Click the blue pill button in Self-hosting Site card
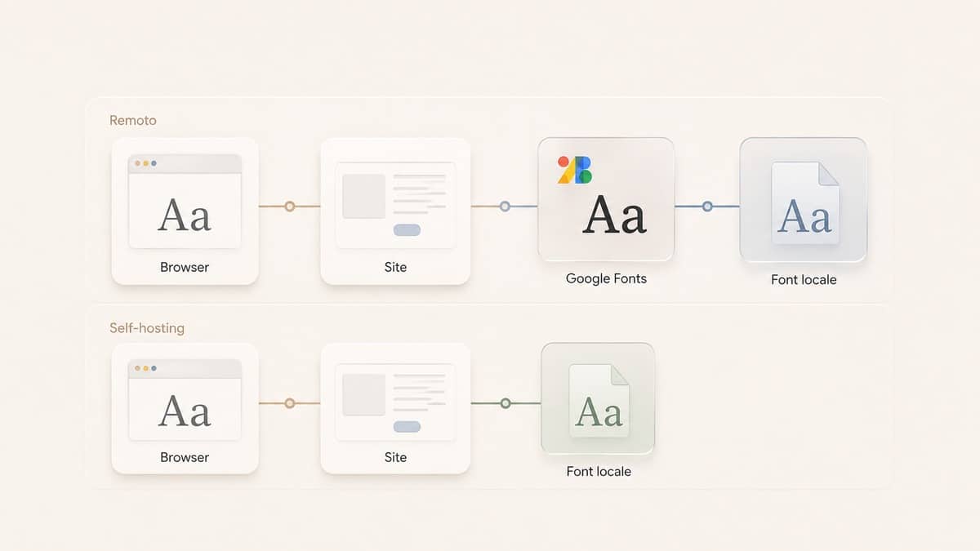 coord(407,426)
